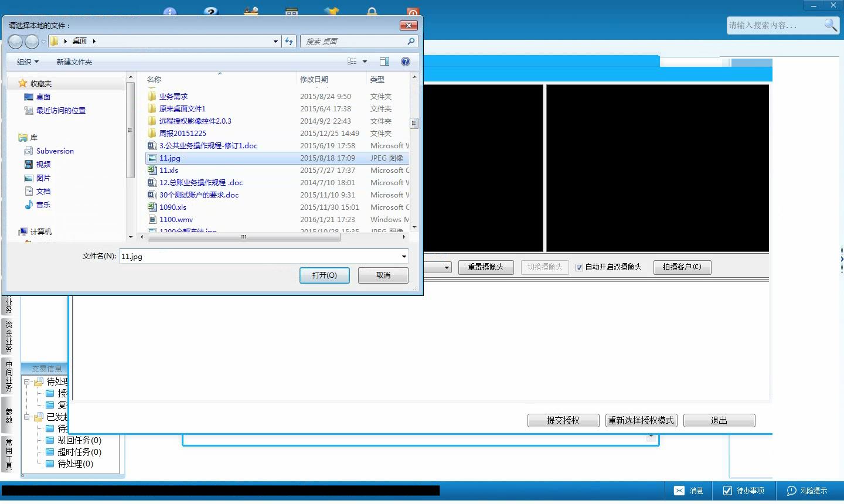Click 新建文件夹 button
The height and width of the screenshot is (504, 844).
74,62
